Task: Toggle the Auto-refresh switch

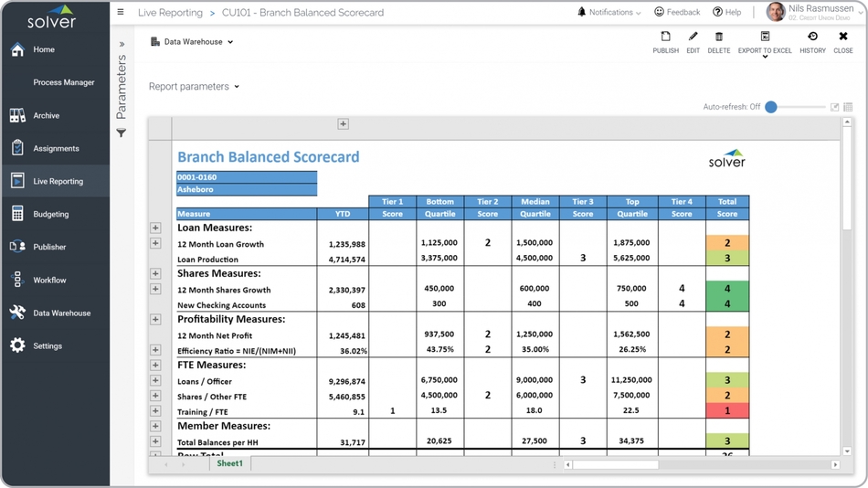Action: tap(771, 107)
